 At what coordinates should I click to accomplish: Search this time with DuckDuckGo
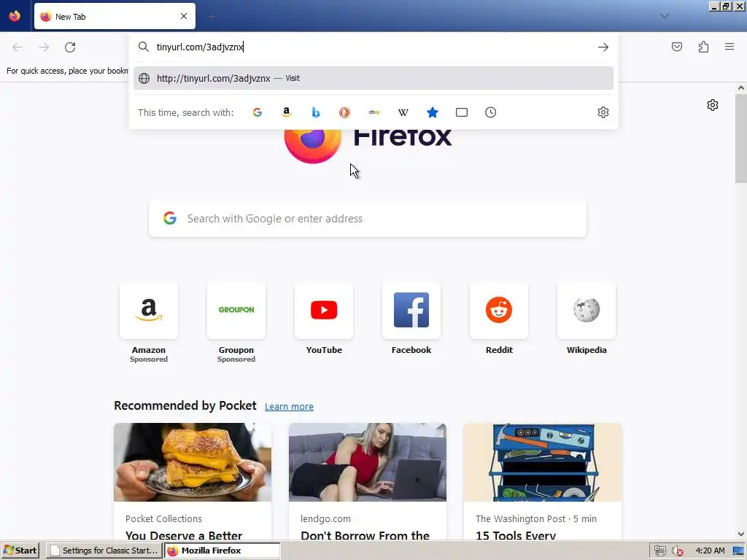pos(344,112)
